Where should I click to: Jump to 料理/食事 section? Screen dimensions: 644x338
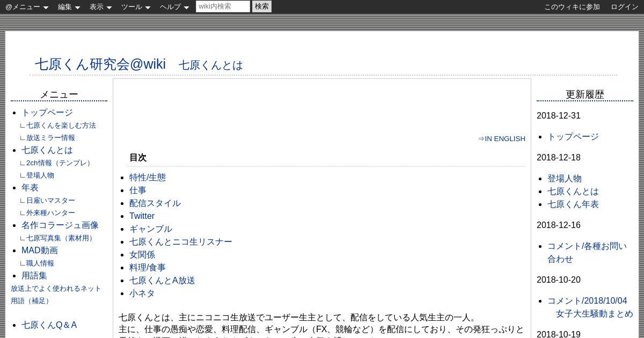coord(148,268)
